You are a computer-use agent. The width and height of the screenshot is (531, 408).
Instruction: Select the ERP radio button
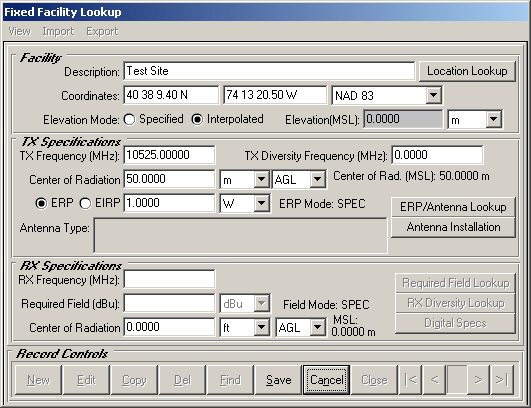tap(41, 203)
